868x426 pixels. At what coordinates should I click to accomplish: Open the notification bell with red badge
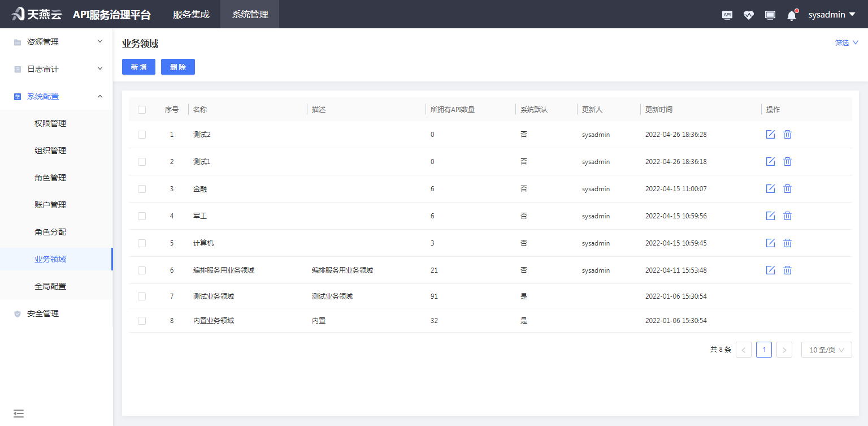coord(792,15)
